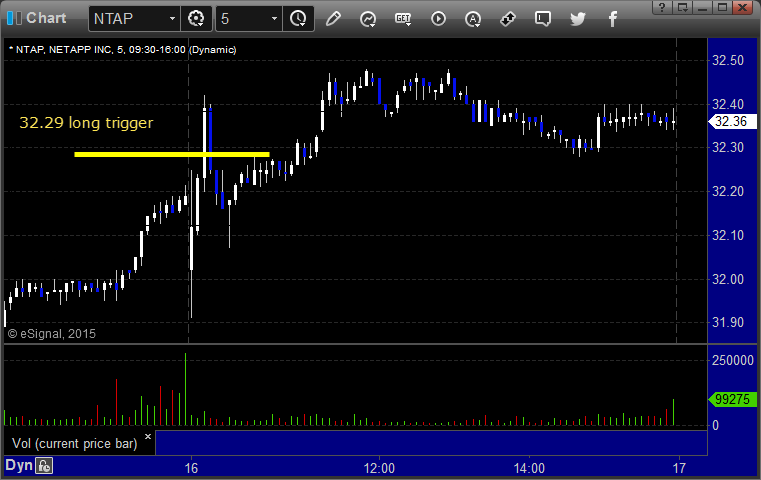Image resolution: width=761 pixels, height=480 pixels.
Task: Select the pencil drawing tools icon
Action: click(333, 19)
